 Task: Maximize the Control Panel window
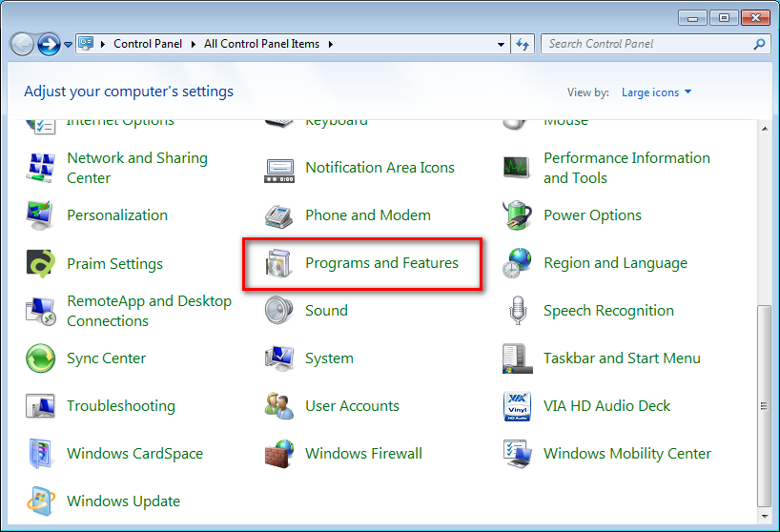click(x=724, y=18)
